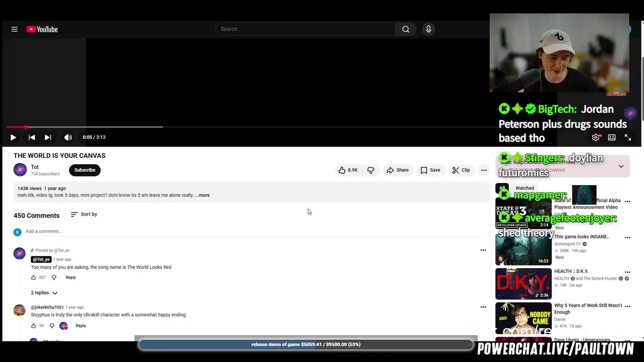The height and width of the screenshot is (362, 644).
Task: Open @jokerkirby7051 profile link
Action: click(x=47, y=307)
